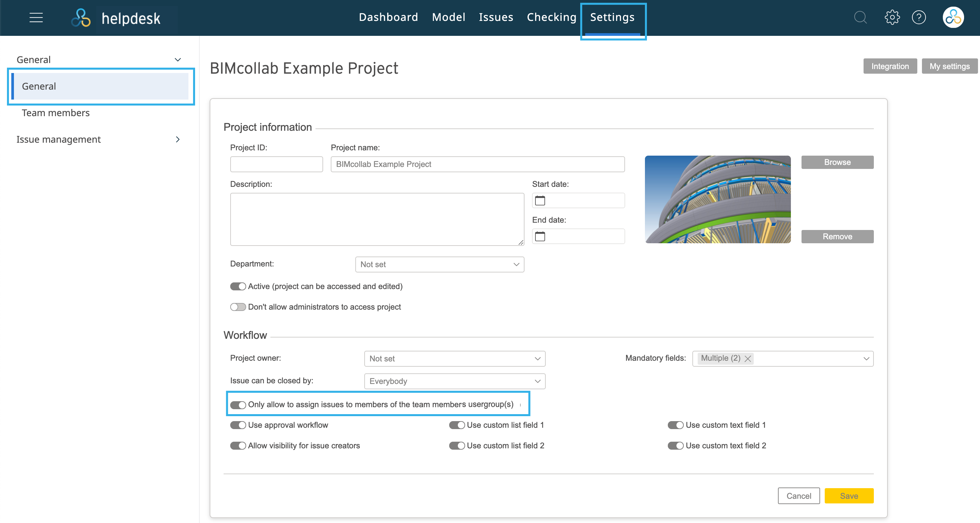
Task: Open End date calendar picker icon
Action: click(540, 236)
